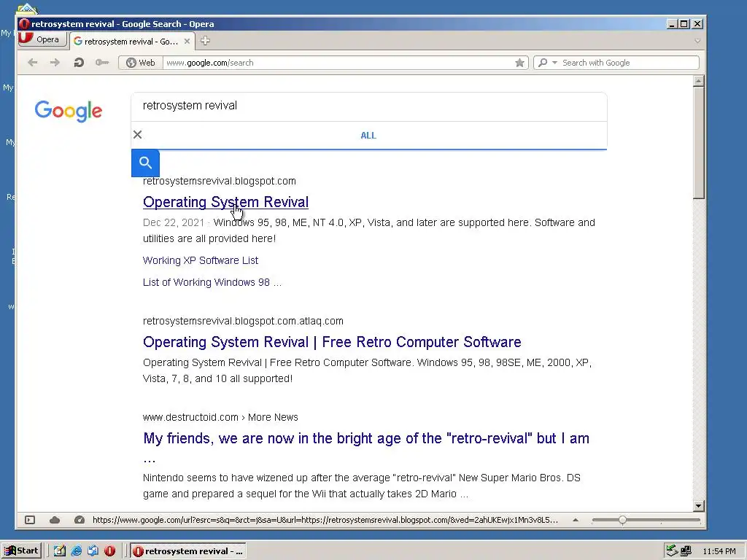Open Opera Link cloud icon in the status bar
The width and height of the screenshot is (747, 560).
point(55,520)
